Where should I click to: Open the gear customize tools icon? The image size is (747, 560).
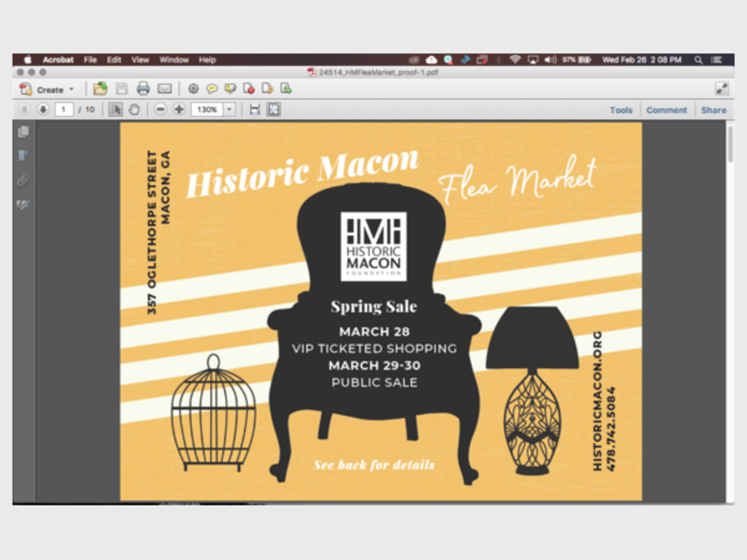click(x=193, y=89)
